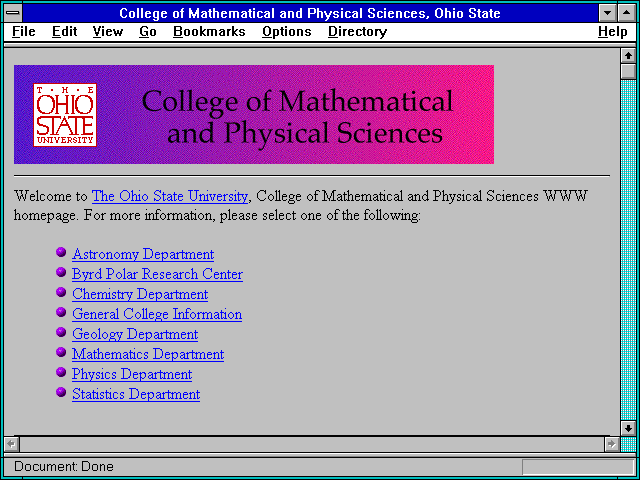Open the Statistics Department link
640x480 pixels.
click(x=136, y=394)
